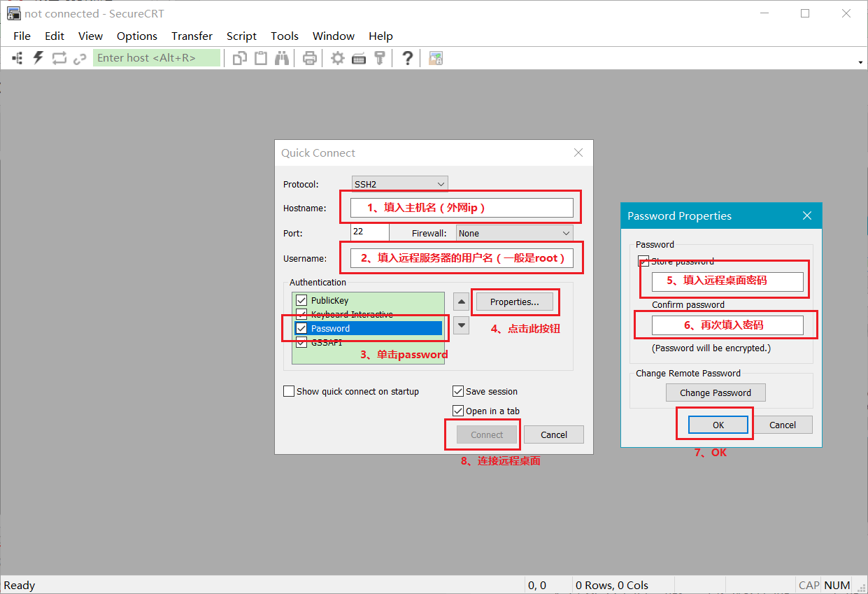Viewport: 868px width, 594px height.
Task: Click the Copy toolbar icon
Action: pyautogui.click(x=240, y=58)
